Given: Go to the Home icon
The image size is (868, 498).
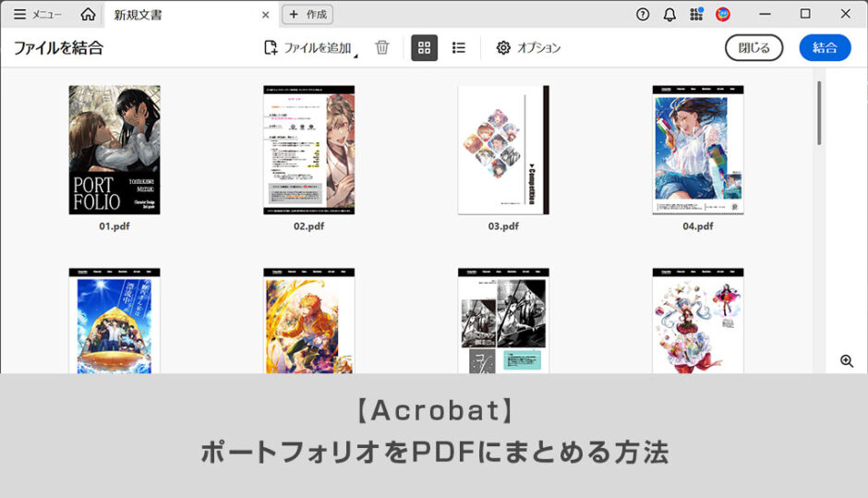Looking at the screenshot, I should coord(88,14).
